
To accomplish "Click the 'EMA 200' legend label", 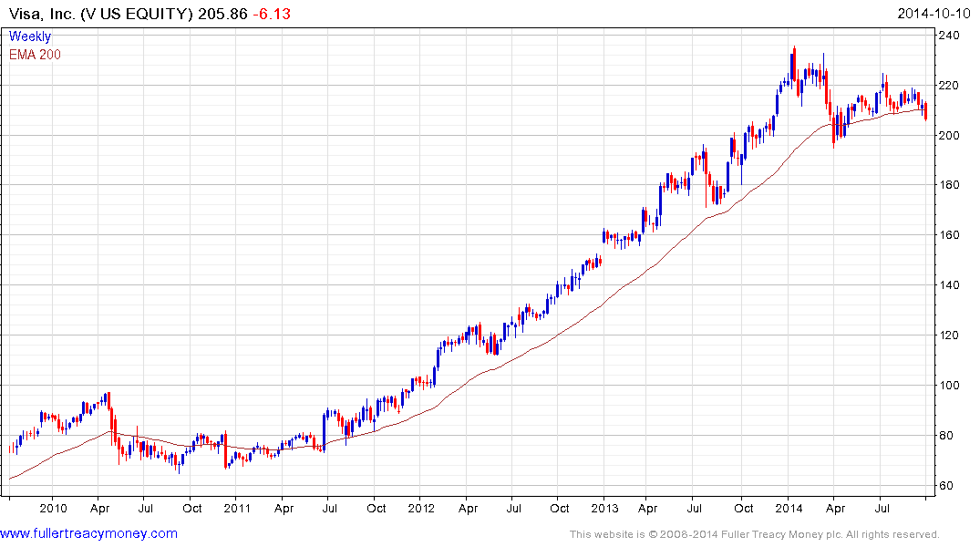I will [35, 55].
